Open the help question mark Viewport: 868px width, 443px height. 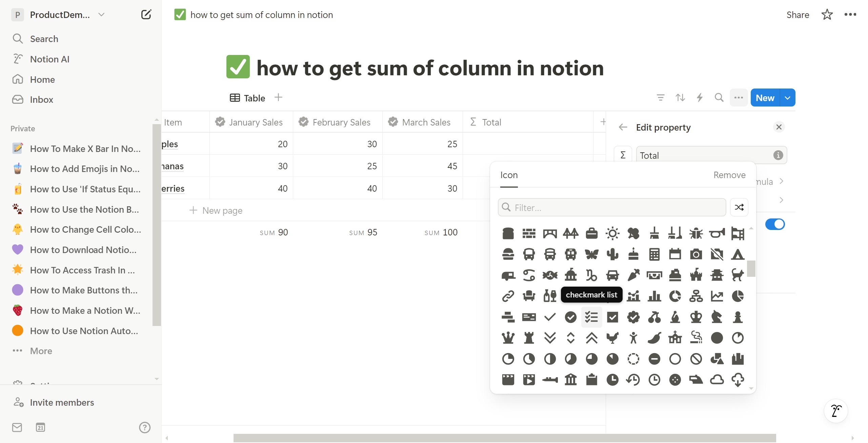(145, 427)
